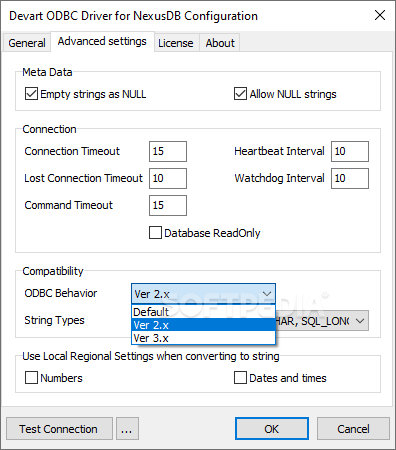
Task: Click the Command Timeout label
Action: pos(69,205)
